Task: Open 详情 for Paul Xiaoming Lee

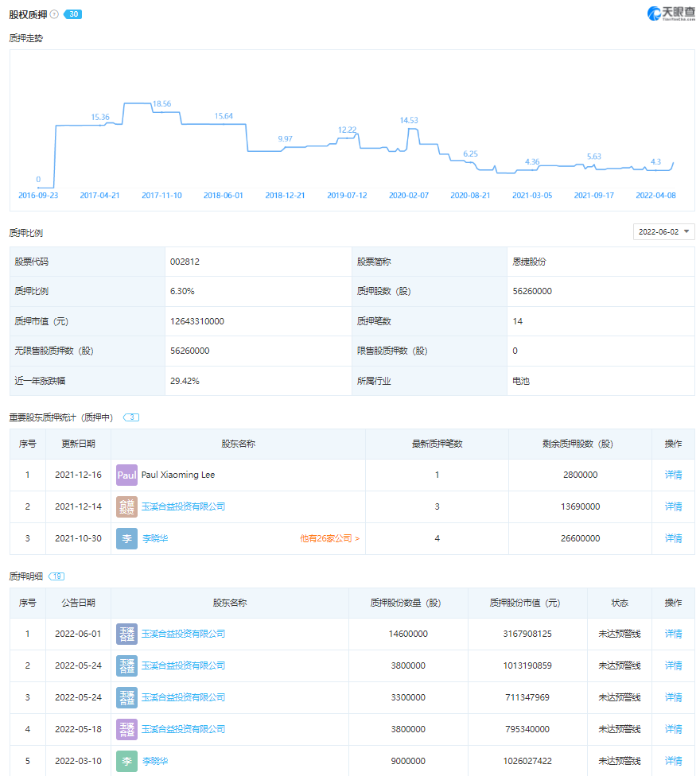Action: tap(673, 475)
